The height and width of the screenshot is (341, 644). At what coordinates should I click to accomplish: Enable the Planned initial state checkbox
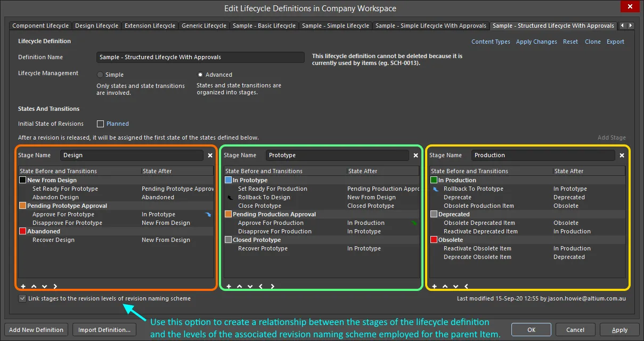point(100,124)
